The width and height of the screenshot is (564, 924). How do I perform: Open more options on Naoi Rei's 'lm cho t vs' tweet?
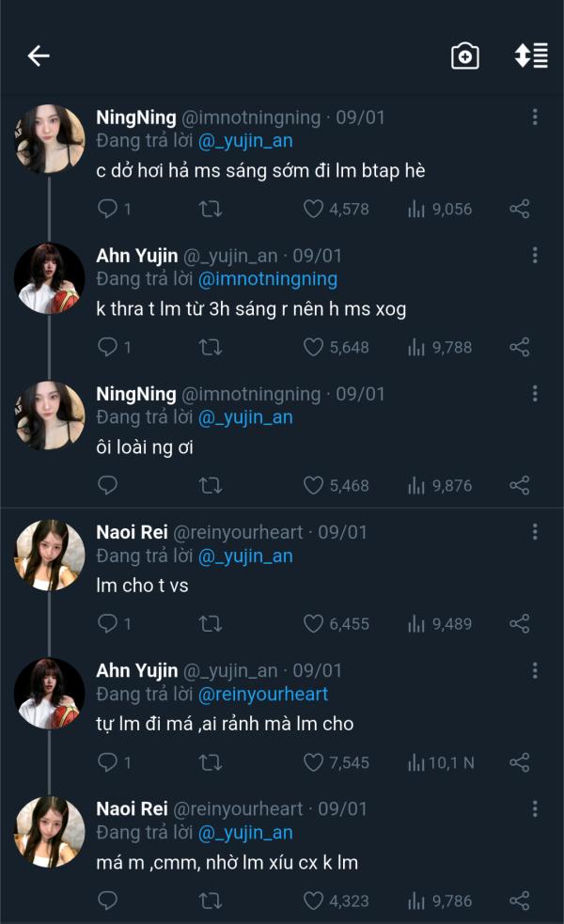pos(535,533)
